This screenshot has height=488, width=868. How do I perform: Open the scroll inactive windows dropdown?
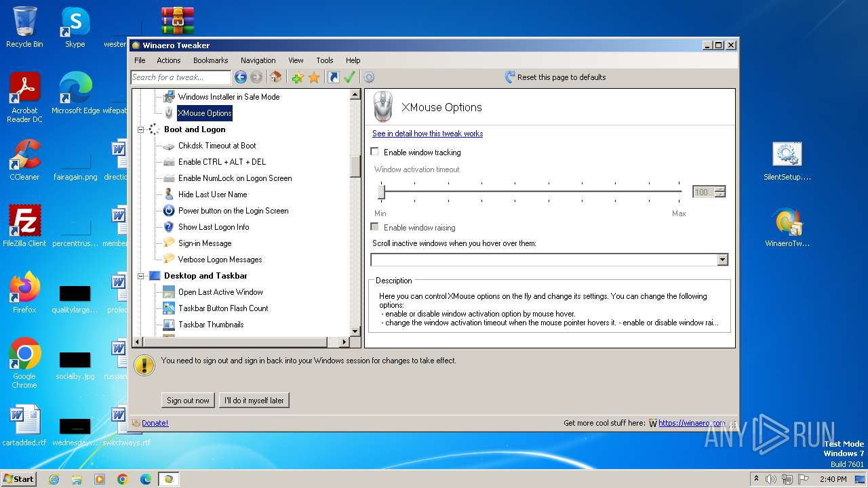pyautogui.click(x=722, y=260)
